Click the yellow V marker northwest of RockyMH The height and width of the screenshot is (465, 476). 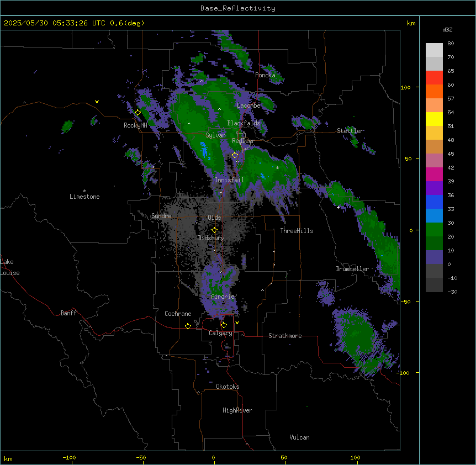97,102
